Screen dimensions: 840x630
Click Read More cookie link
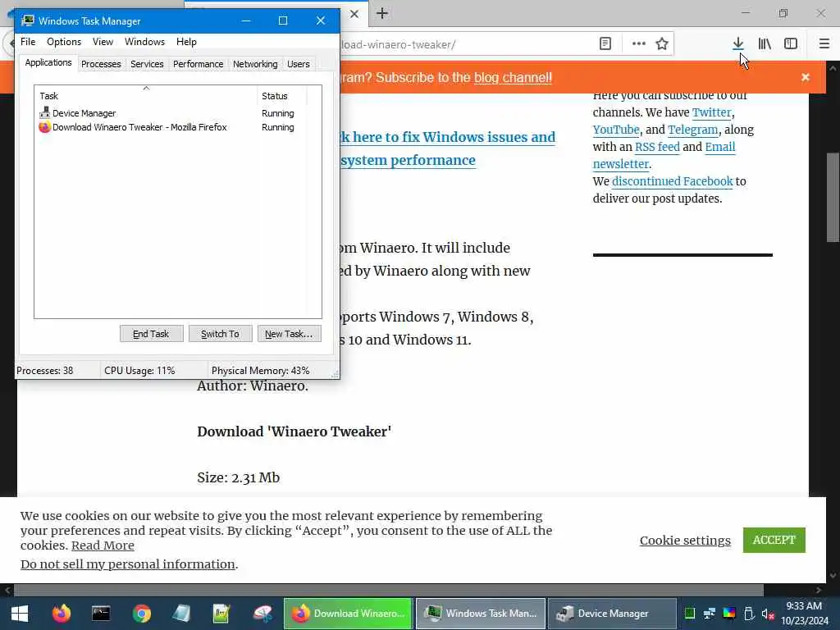click(103, 546)
